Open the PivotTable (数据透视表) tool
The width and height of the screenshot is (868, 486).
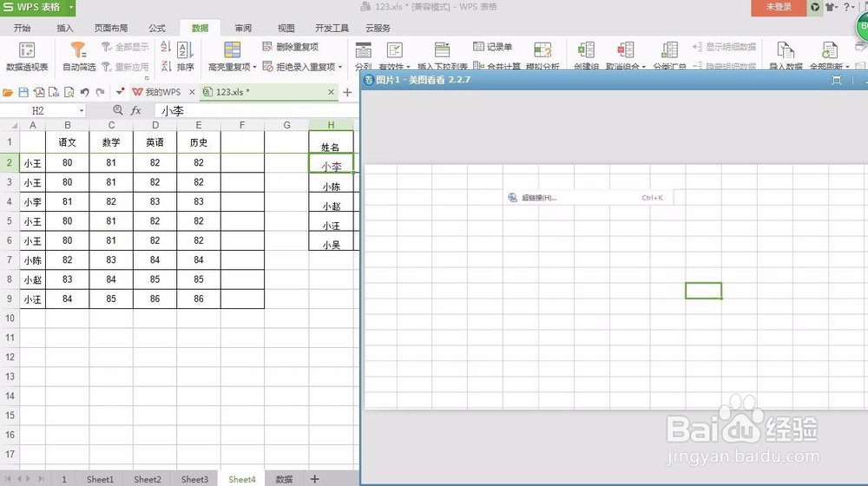[x=27, y=56]
